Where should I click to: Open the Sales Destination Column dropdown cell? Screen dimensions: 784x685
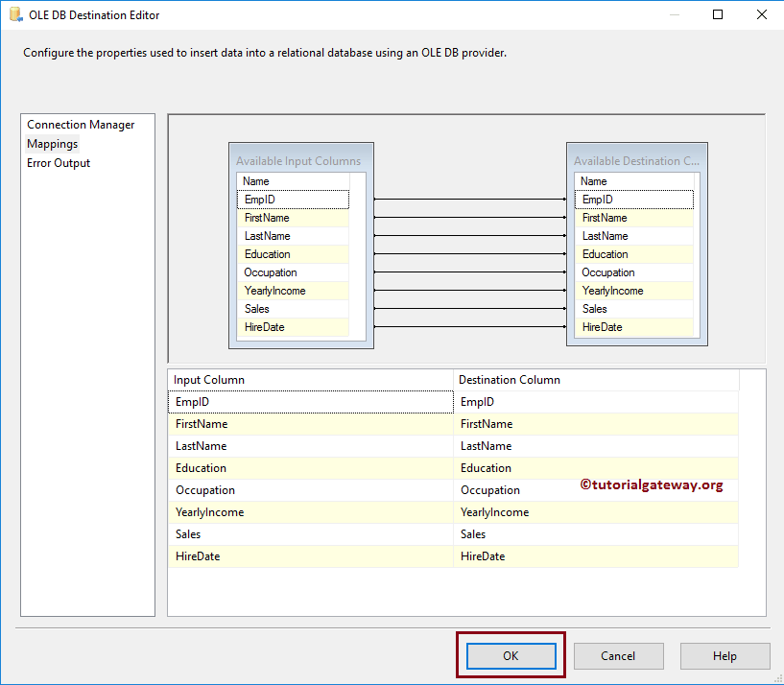[x=595, y=534]
